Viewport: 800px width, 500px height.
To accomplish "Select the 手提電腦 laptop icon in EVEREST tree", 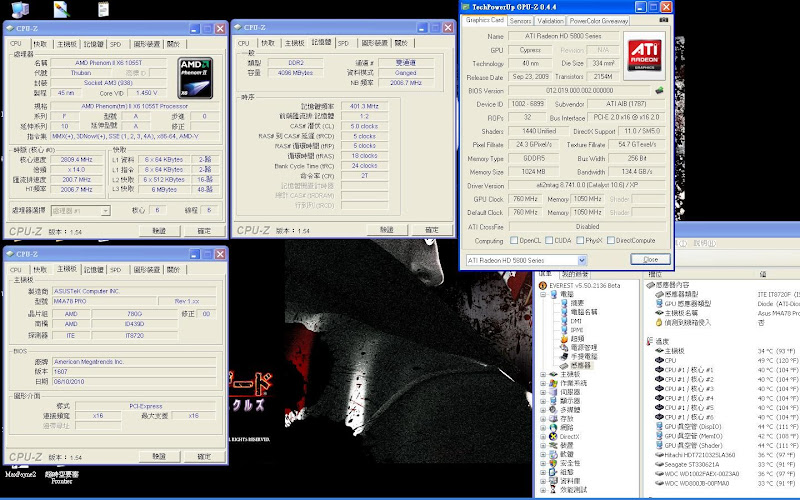I will tap(564, 356).
